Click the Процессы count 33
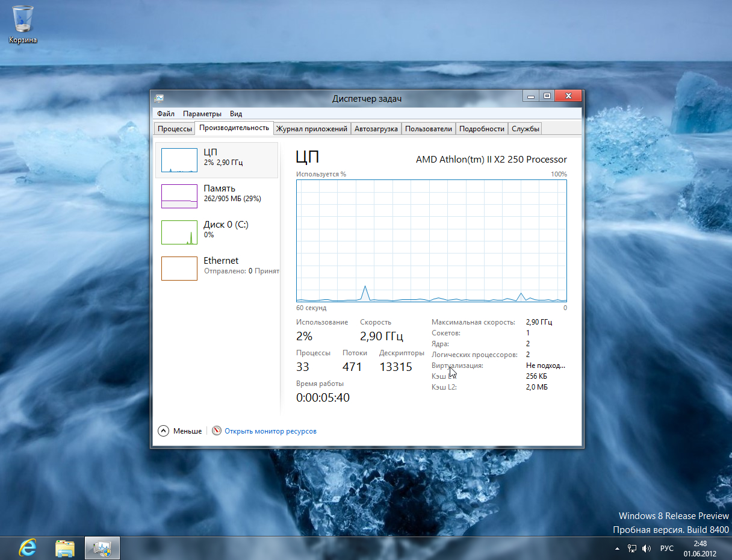 coord(303,367)
